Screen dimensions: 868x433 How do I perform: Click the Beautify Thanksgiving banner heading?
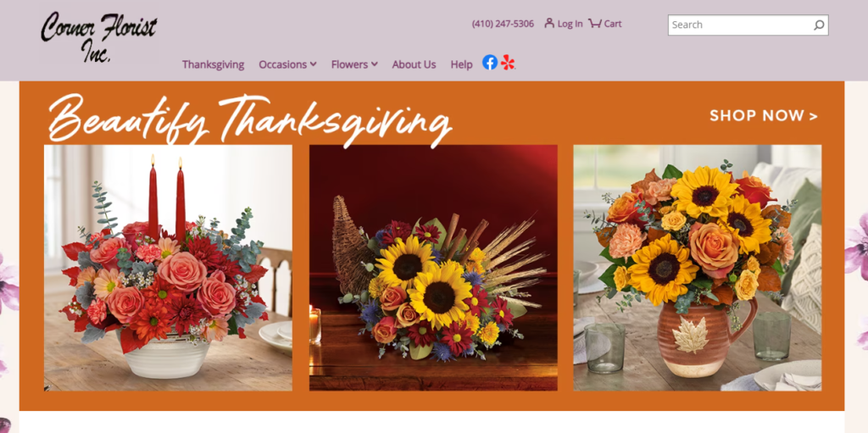250,119
